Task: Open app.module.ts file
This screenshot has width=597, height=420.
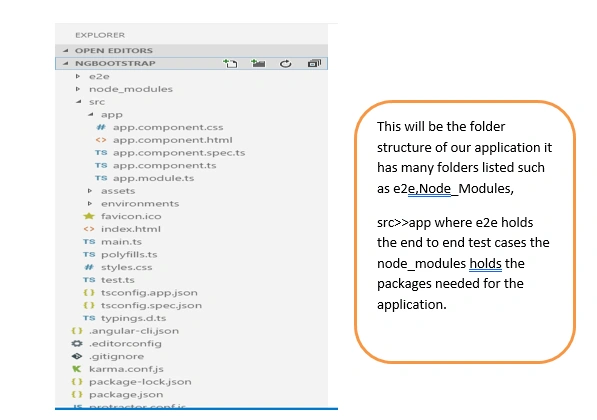Action: (x=153, y=178)
